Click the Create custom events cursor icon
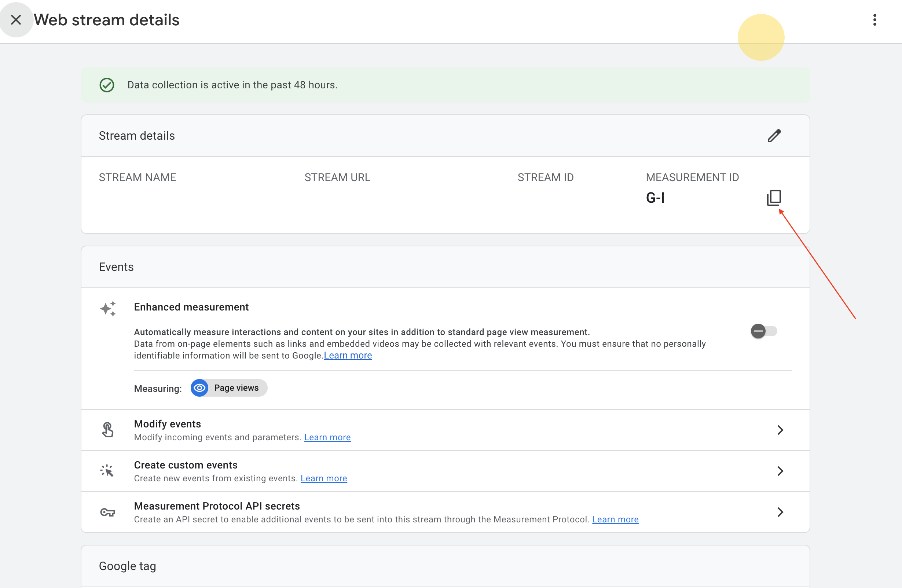This screenshot has height=588, width=902. (107, 471)
